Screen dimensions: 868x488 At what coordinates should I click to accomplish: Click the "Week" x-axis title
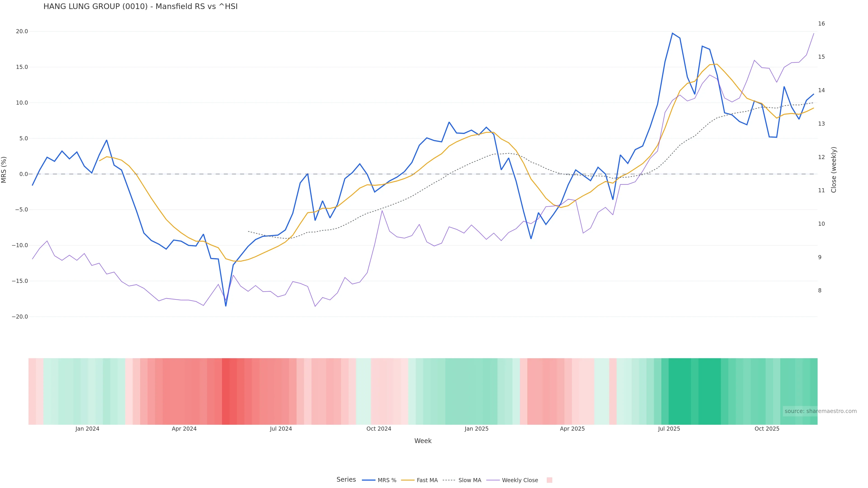tap(423, 441)
